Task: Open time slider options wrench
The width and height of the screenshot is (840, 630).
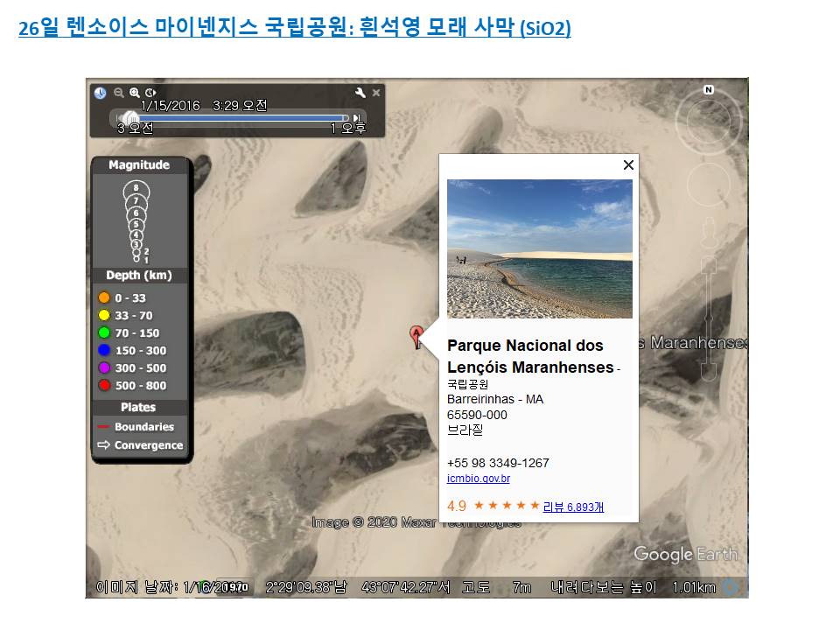Action: click(360, 93)
